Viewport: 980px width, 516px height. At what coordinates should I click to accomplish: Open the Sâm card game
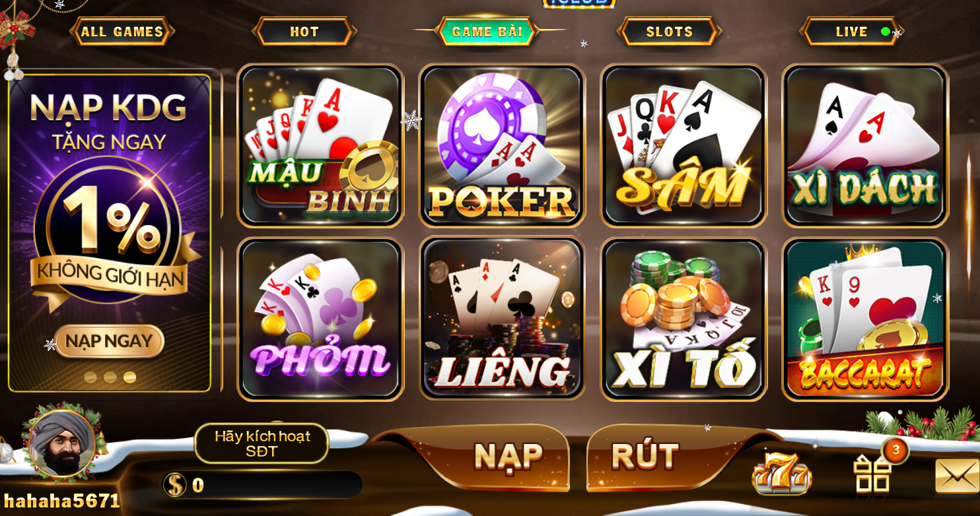683,146
